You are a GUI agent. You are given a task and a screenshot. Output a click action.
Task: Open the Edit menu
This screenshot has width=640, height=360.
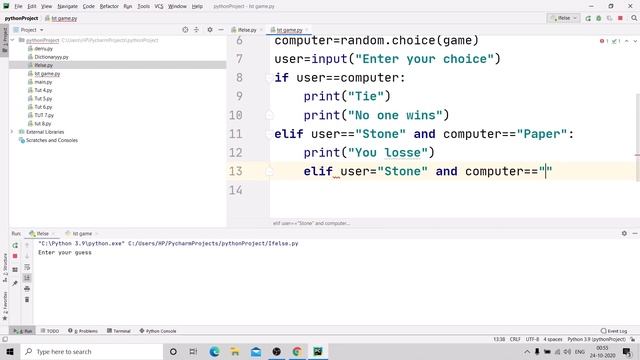pyautogui.click(x=32, y=6)
